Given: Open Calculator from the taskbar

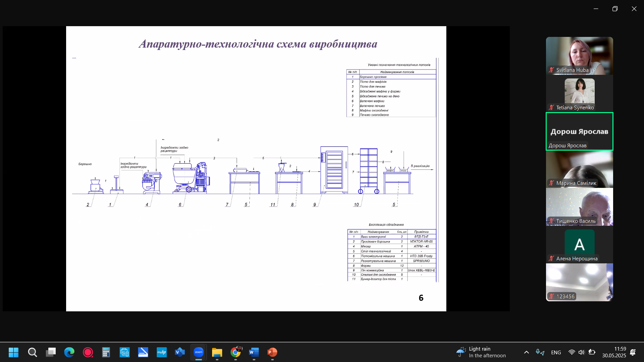Looking at the screenshot, I should (x=106, y=352).
